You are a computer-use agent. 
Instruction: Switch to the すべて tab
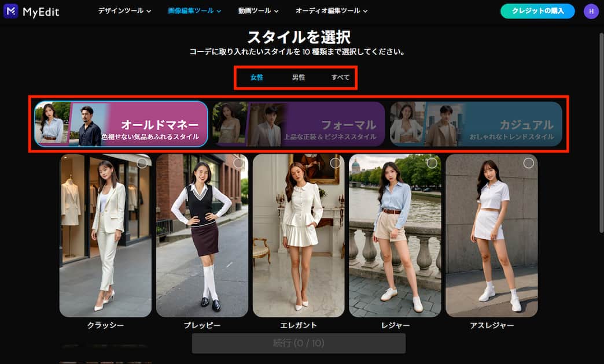pyautogui.click(x=341, y=77)
